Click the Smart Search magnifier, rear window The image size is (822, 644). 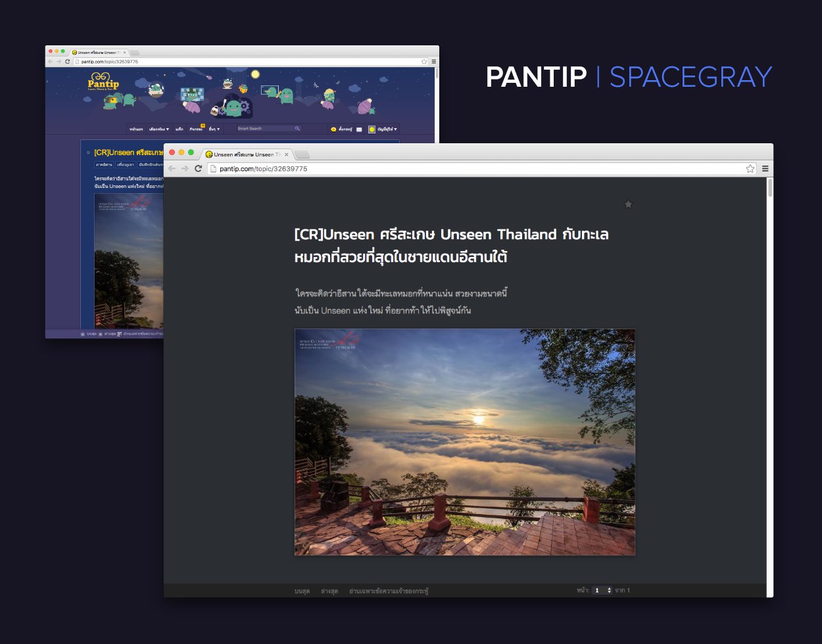[297, 129]
